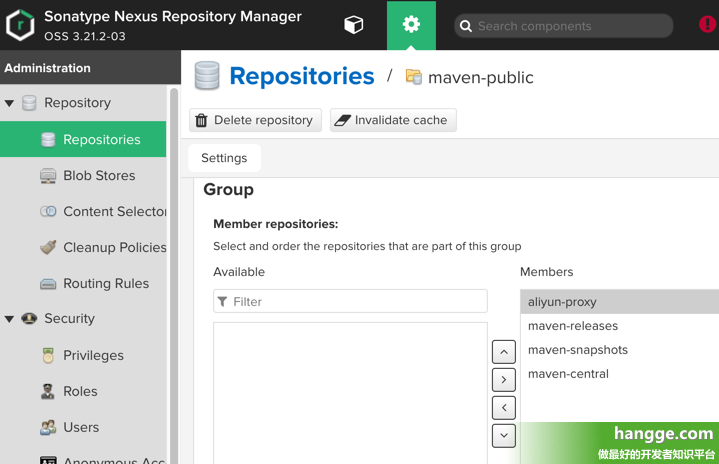Click the Users people icon
Viewport: 719px width, 464px height.
48,427
